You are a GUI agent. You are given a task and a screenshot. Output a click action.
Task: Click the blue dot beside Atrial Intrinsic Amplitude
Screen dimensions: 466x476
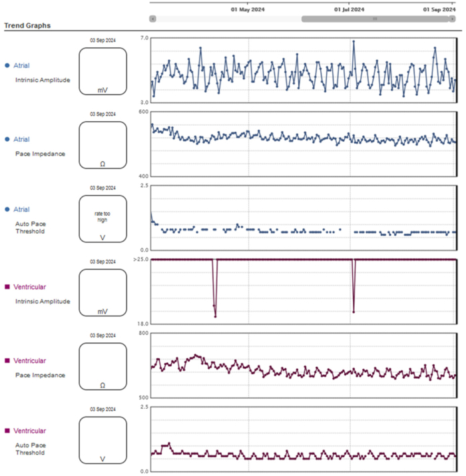pyautogui.click(x=7, y=65)
